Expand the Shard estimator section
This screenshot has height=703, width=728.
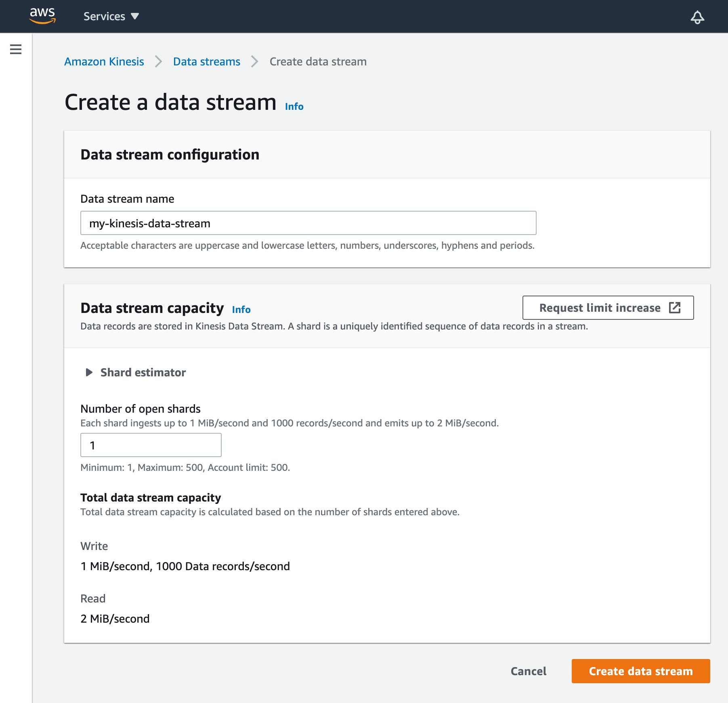coord(143,372)
